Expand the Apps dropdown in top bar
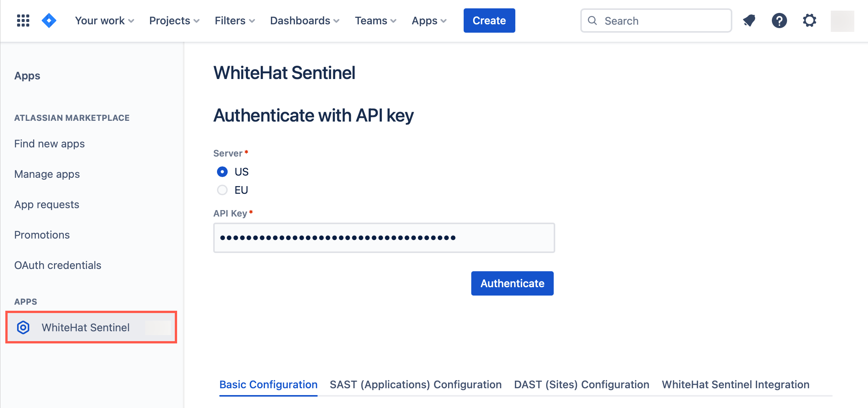Image resolution: width=868 pixels, height=408 pixels. tap(429, 21)
